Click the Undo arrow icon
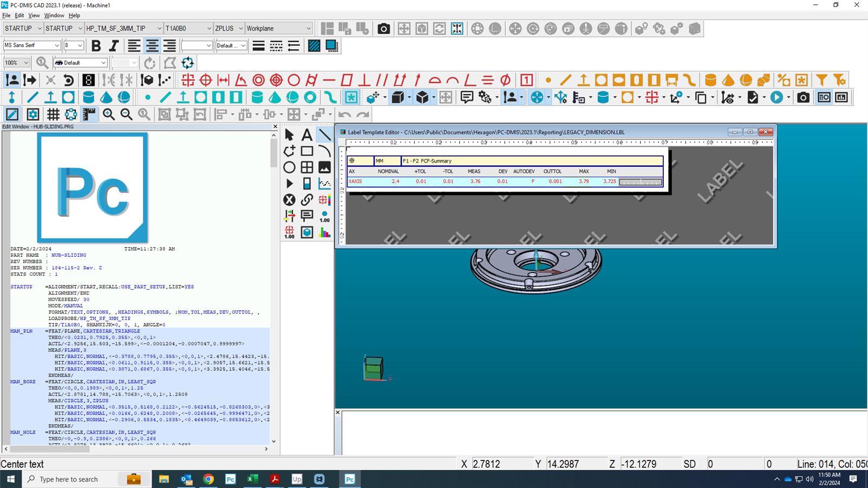This screenshot has height=488, width=868. pyautogui.click(x=344, y=114)
